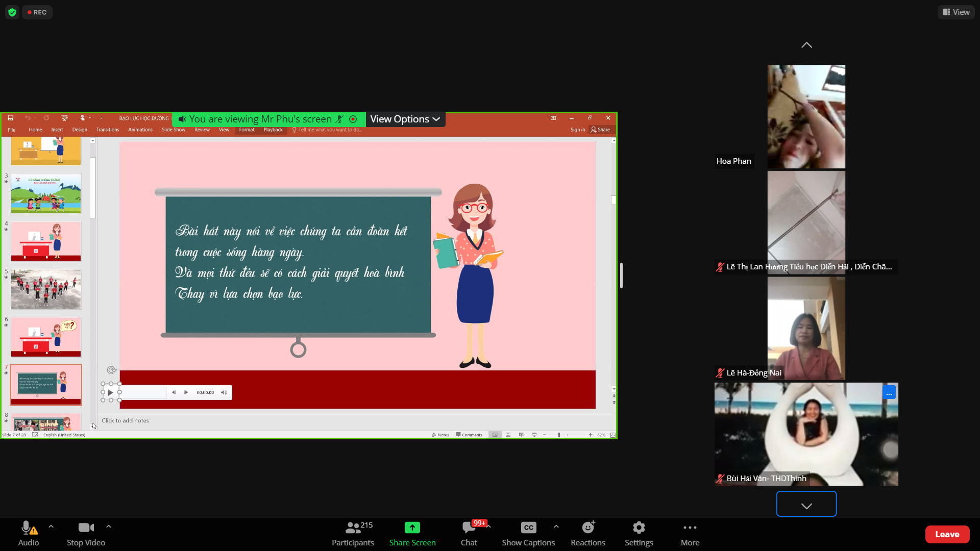980x551 pixels.
Task: Click the English (United States) language indicator
Action: (x=64, y=435)
